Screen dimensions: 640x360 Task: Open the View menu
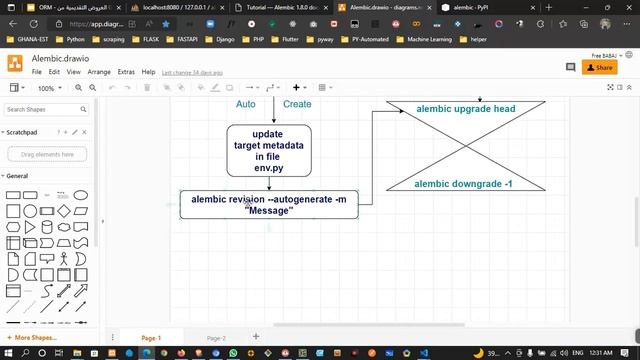tap(73, 72)
